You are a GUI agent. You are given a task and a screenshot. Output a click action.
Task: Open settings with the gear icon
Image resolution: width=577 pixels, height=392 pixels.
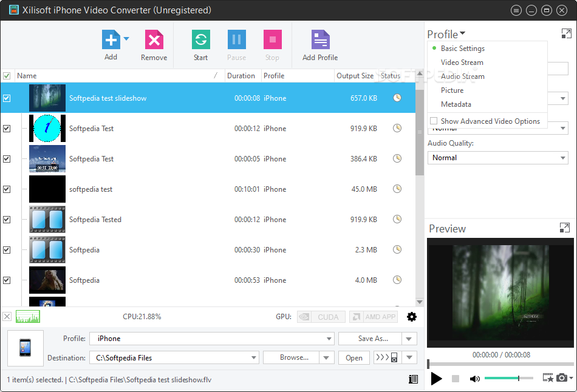[x=412, y=317]
